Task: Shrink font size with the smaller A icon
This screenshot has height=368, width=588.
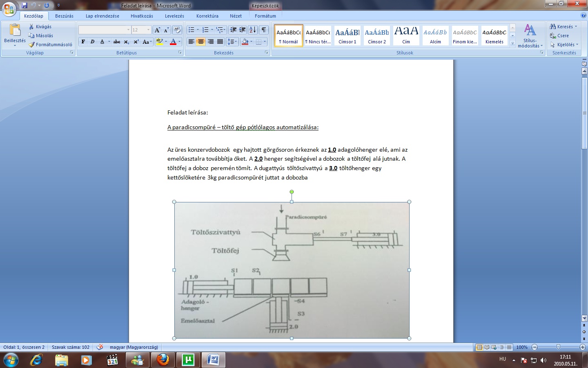Action: point(166,30)
